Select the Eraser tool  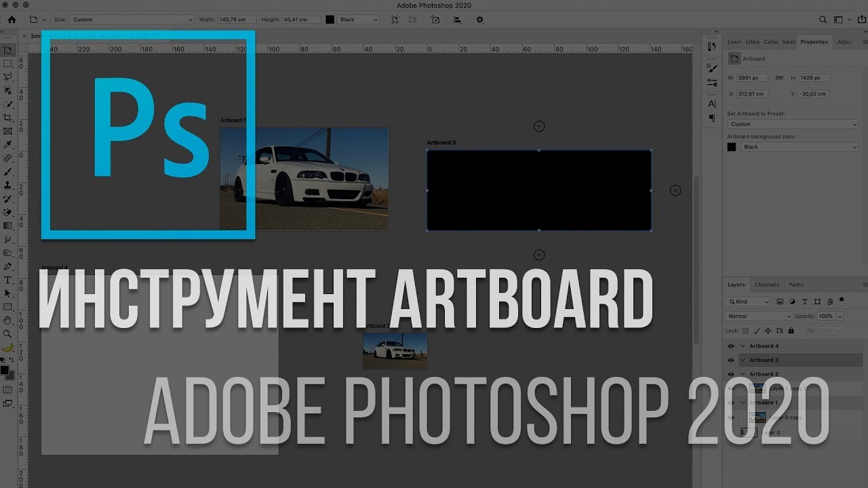pos(7,212)
